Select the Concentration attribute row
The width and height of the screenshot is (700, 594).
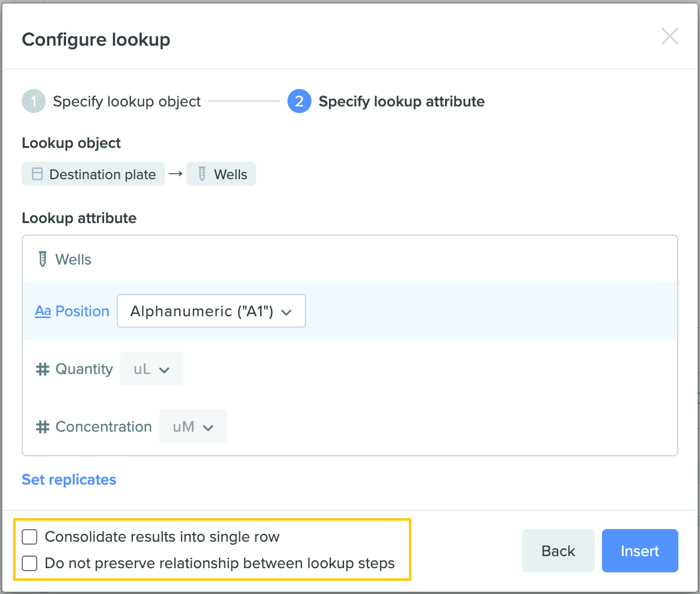pos(421,427)
